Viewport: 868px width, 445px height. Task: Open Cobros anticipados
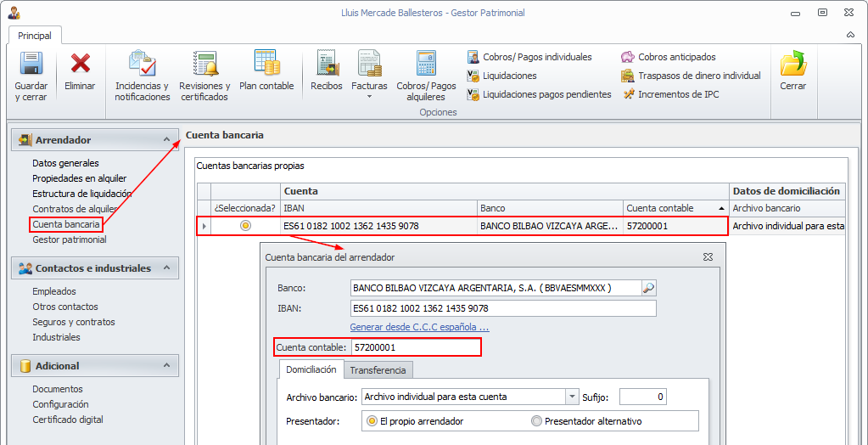point(668,57)
